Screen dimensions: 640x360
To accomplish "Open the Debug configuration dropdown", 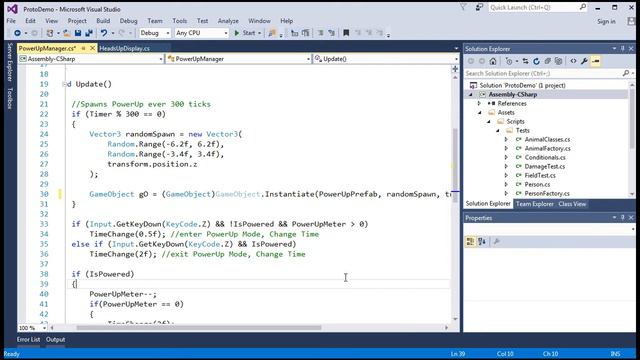I will (168, 33).
